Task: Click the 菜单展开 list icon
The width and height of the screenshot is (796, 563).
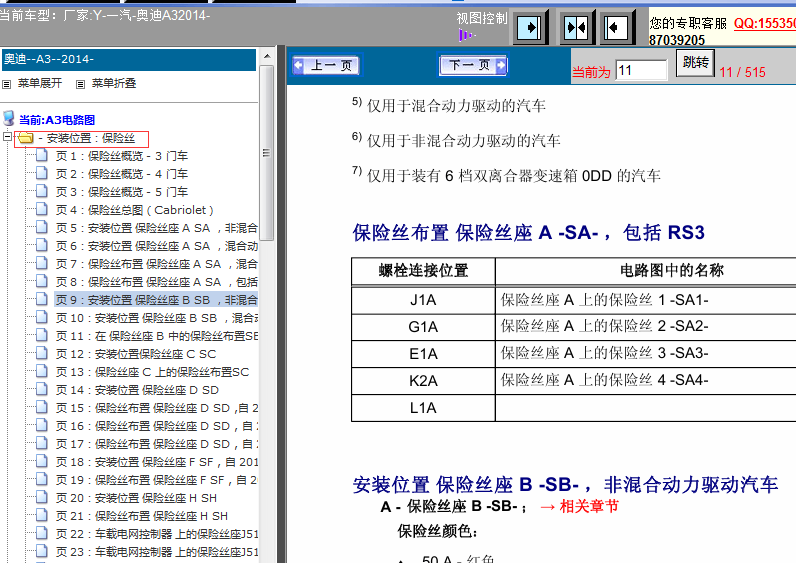Action: [7, 84]
